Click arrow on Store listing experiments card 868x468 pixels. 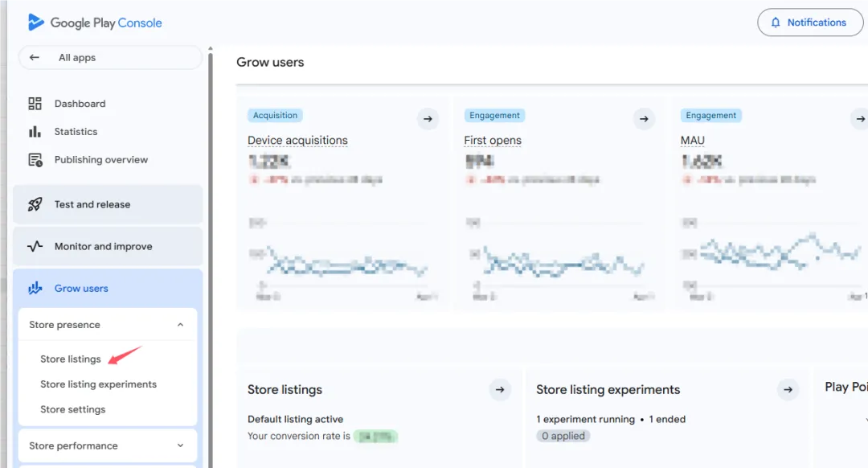click(x=788, y=389)
